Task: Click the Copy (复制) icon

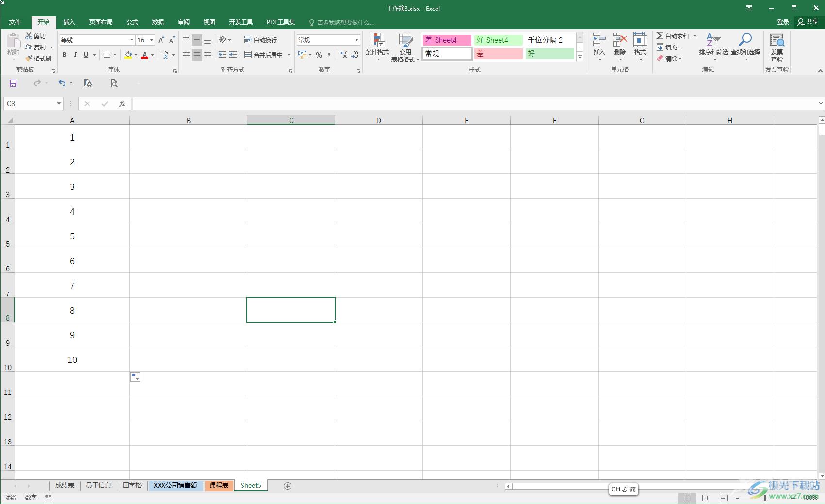Action: click(29, 47)
